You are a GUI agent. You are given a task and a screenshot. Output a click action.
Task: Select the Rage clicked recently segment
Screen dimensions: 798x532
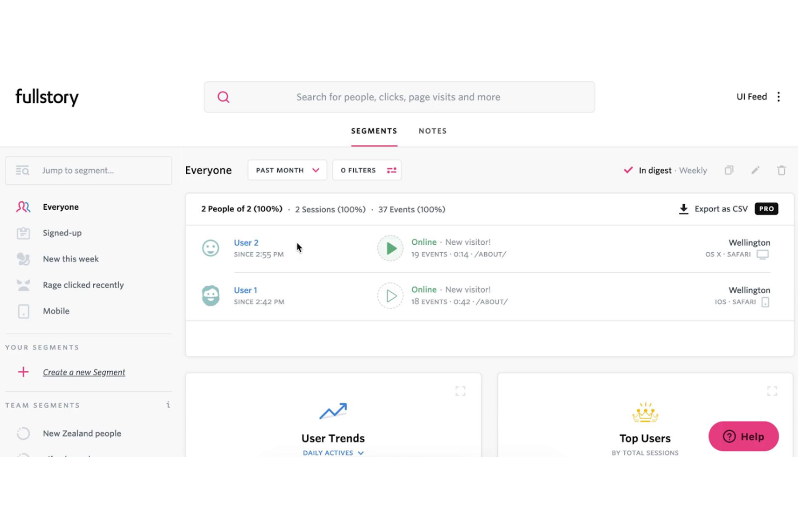(83, 285)
